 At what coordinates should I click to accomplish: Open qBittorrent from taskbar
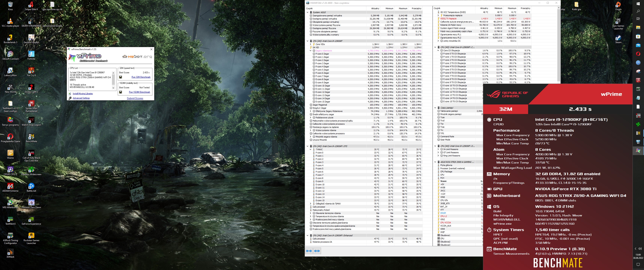coord(638,63)
